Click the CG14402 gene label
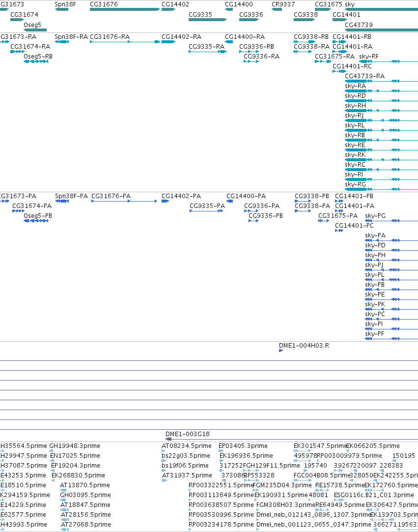The image size is (418, 532). pos(175,4)
